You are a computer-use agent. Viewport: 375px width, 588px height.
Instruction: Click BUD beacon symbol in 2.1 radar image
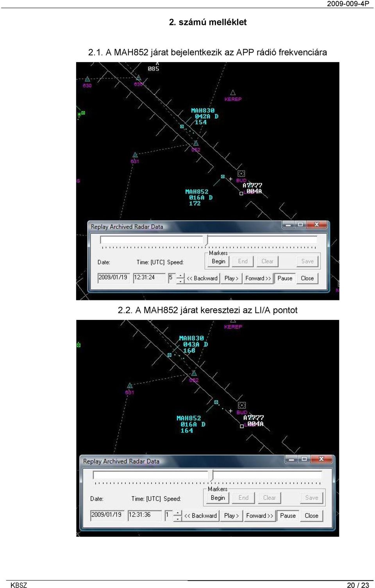click(x=241, y=174)
